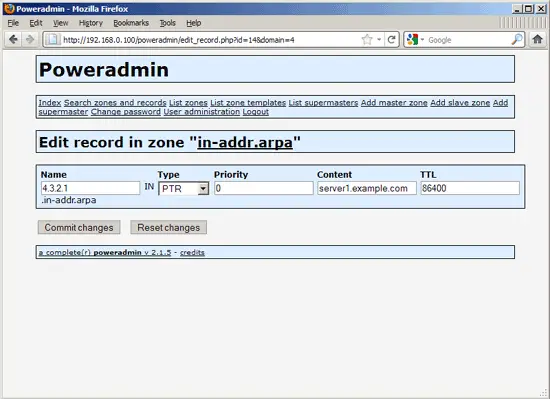Image resolution: width=550 pixels, height=399 pixels.
Task: Open the Bookmarks menu
Action: [x=131, y=23]
